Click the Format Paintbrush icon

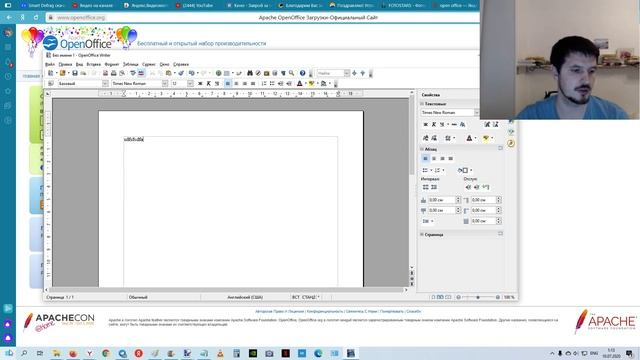point(181,73)
